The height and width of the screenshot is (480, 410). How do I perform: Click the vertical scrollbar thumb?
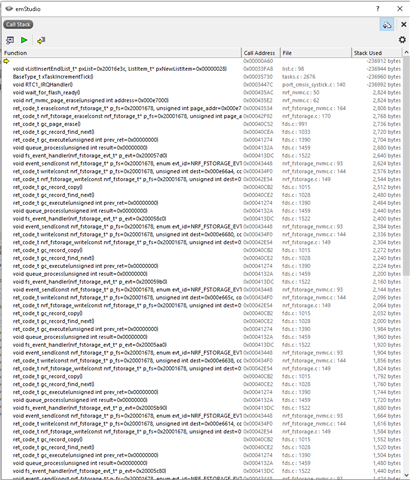[x=406, y=166]
